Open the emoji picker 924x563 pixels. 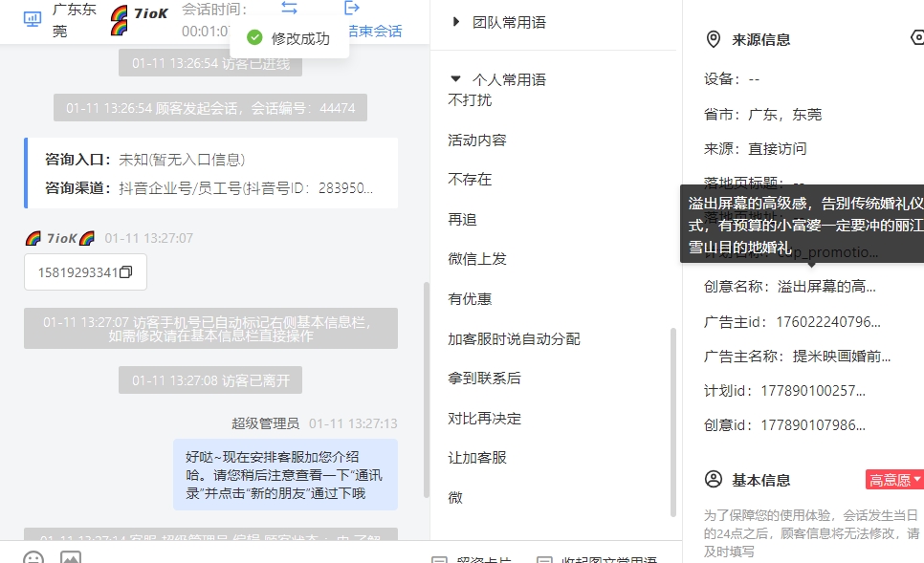click(33, 558)
